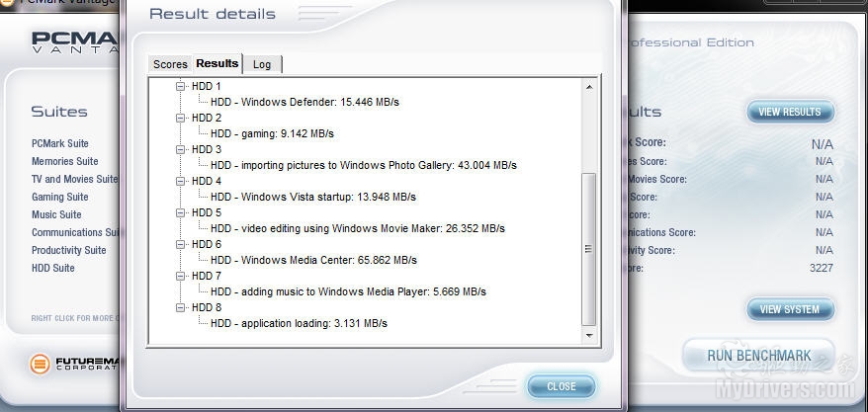
Task: Click the Futuremark orange logo icon
Action: point(40,364)
